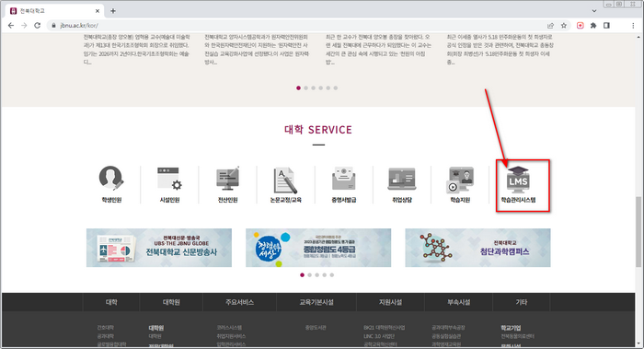Open the 증명서발급 service icon
This screenshot has width=644, height=349.
(344, 184)
